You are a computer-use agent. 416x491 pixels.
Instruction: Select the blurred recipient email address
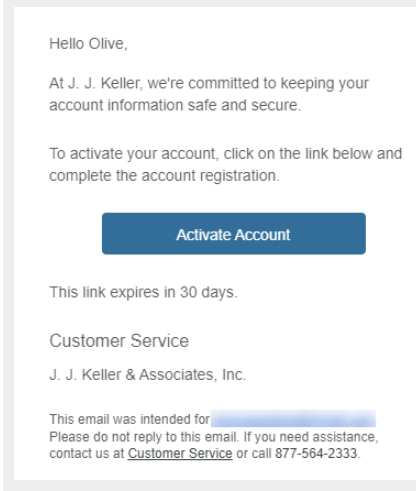point(293,419)
